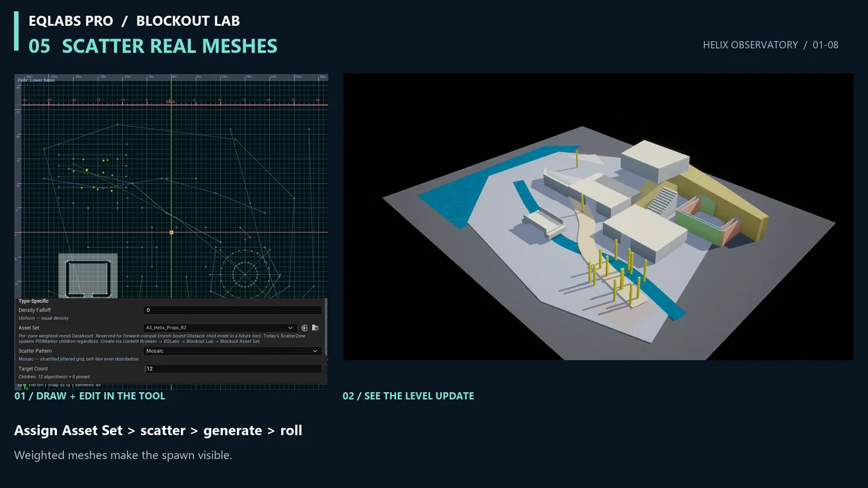868x488 pixels.
Task: Open the Scatter Pattern dropdown showing Mosaic
Action: 232,351
